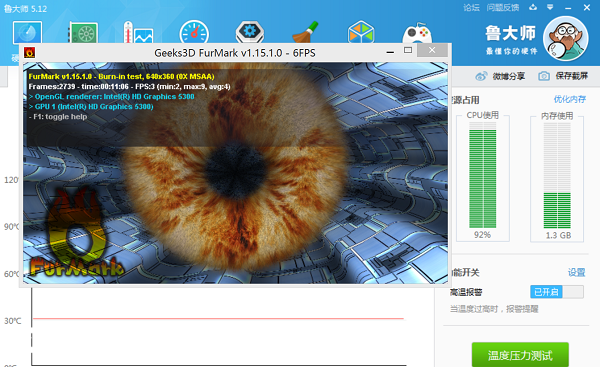Start the green 温度压力测试 button
Image resolution: width=600 pixels, height=367 pixels.
[520, 355]
